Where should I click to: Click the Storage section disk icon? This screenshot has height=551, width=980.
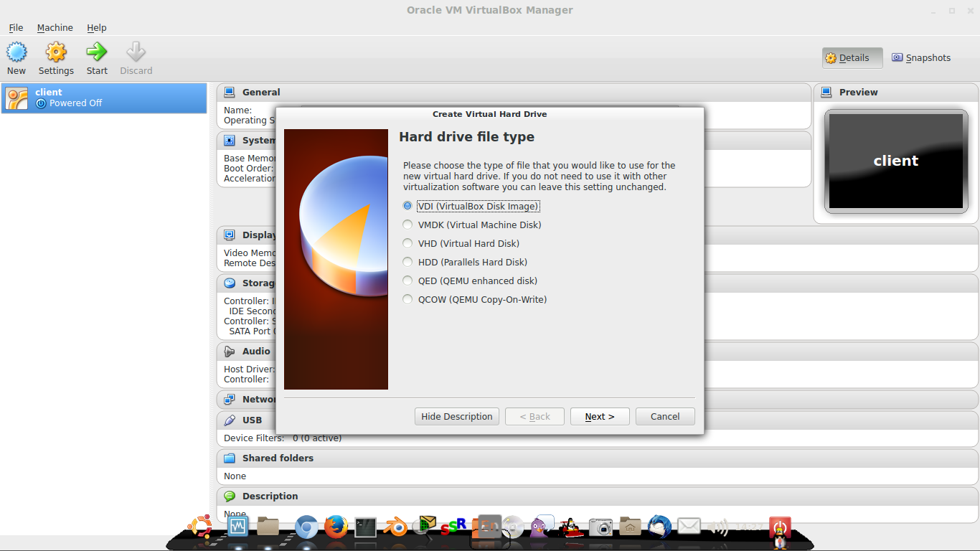click(230, 283)
